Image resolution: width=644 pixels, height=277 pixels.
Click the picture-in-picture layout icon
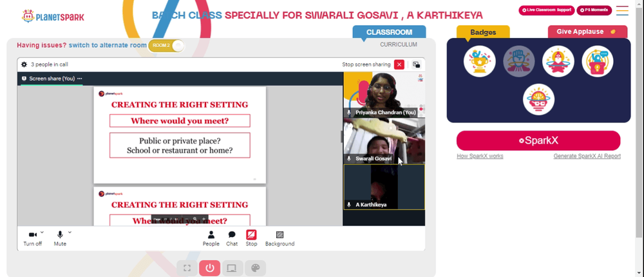tap(416, 64)
